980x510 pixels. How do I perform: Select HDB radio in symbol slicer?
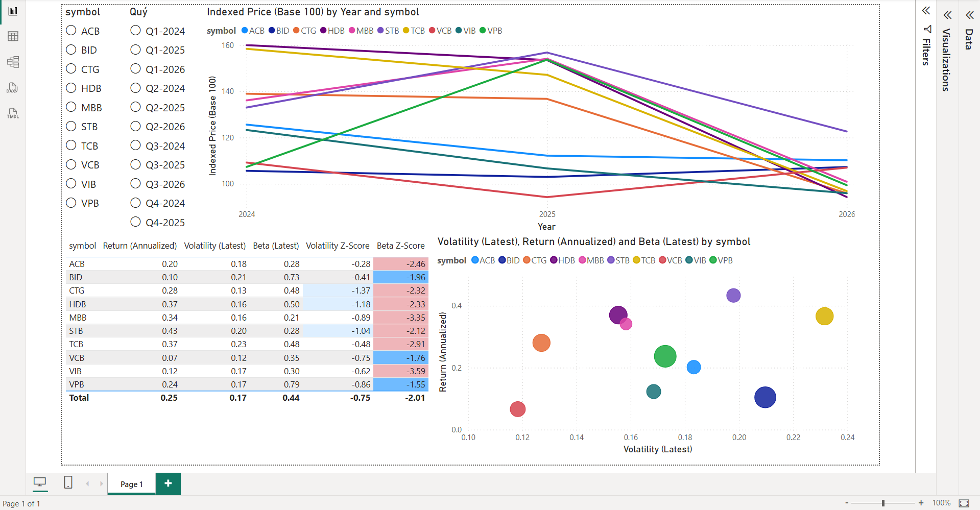(71, 88)
